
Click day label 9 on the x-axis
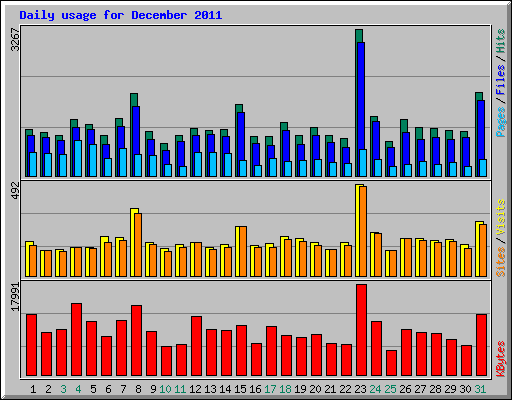tap(153, 389)
